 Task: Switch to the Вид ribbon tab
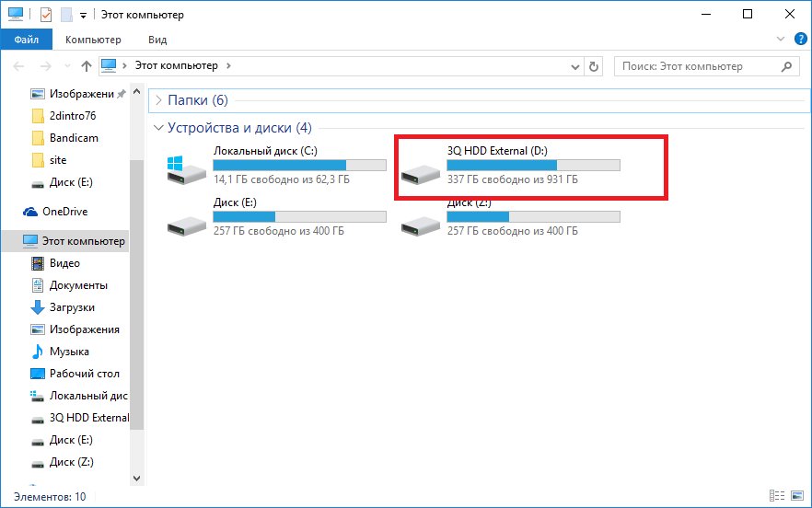tap(157, 40)
